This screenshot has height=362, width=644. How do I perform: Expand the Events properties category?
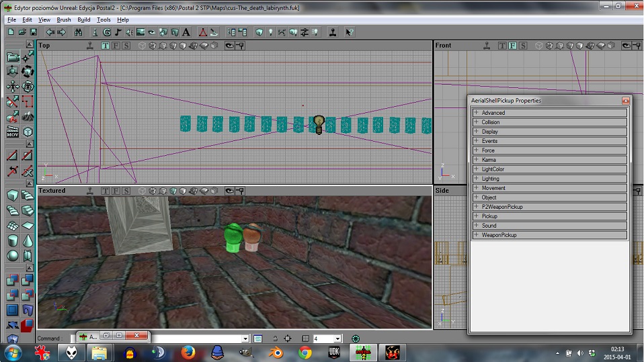pyautogui.click(x=549, y=141)
